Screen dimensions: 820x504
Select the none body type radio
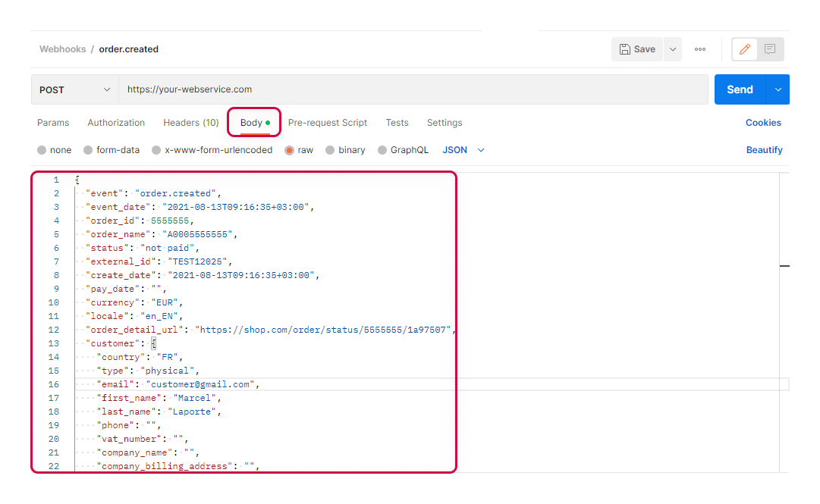point(42,150)
